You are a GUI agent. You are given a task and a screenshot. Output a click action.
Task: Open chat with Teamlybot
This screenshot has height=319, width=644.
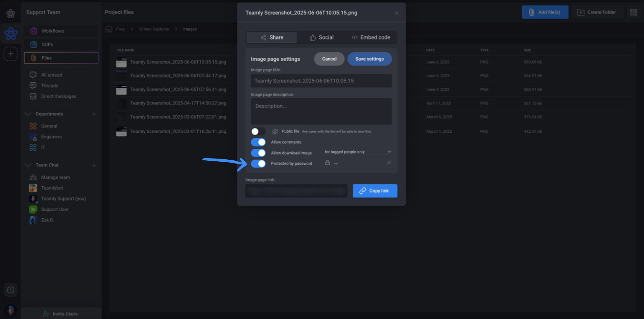(x=52, y=188)
